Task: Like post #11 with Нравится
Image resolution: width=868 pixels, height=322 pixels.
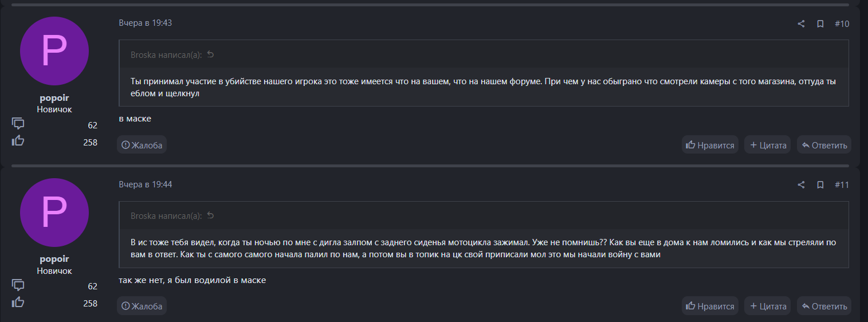Action: [x=710, y=306]
